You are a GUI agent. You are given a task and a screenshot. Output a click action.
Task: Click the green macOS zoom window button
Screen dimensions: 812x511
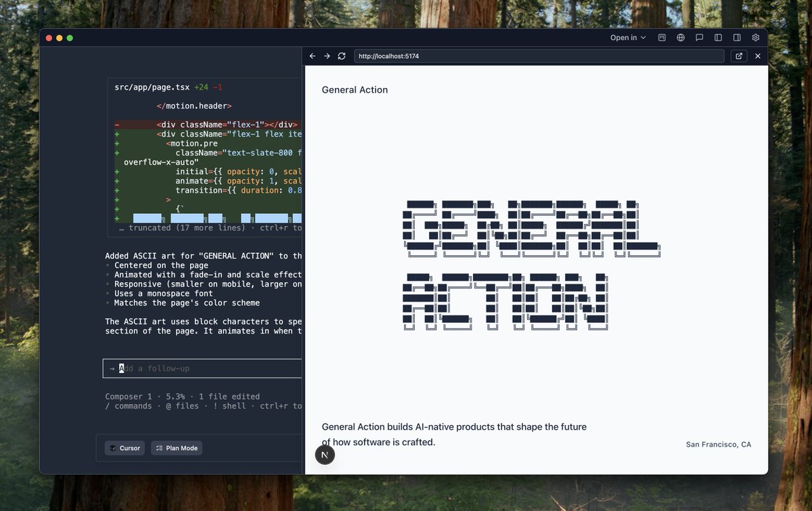(x=70, y=38)
